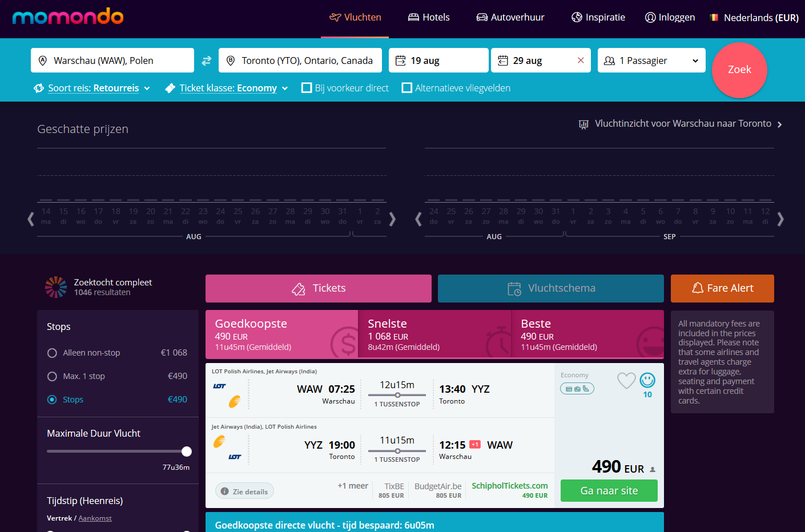
Task: Click the Hotels bed icon
Action: click(x=413, y=17)
